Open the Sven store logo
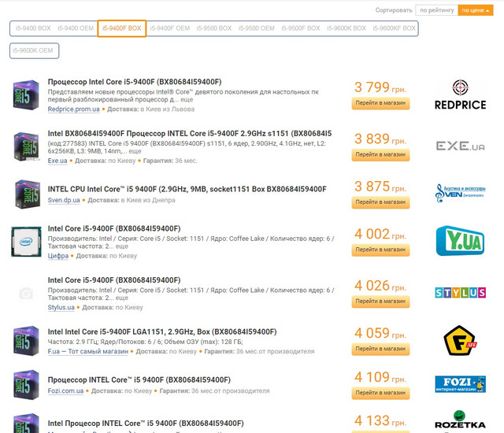This screenshot has width=504, height=433. coord(460,193)
